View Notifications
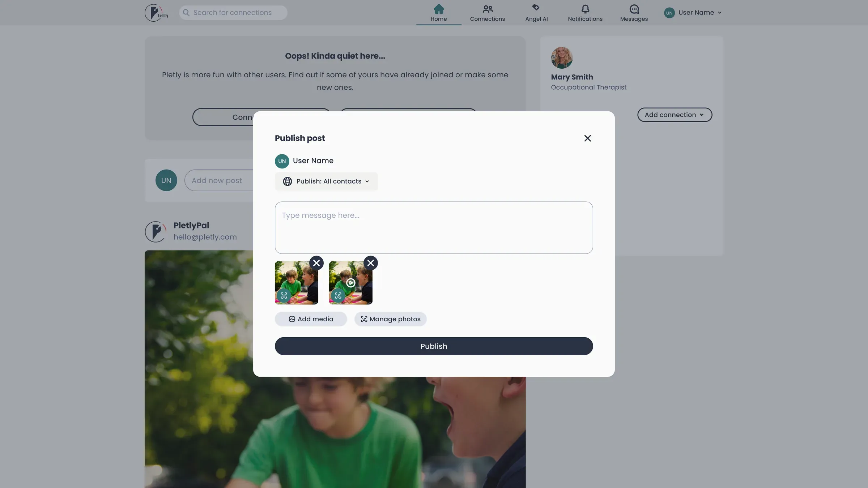Image resolution: width=868 pixels, height=488 pixels. tap(585, 13)
